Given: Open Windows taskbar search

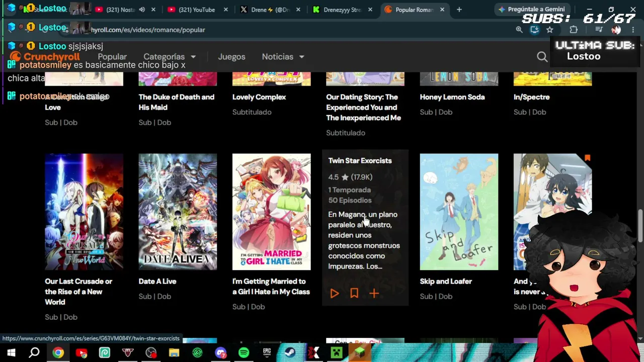Looking at the screenshot, I should click(34, 353).
